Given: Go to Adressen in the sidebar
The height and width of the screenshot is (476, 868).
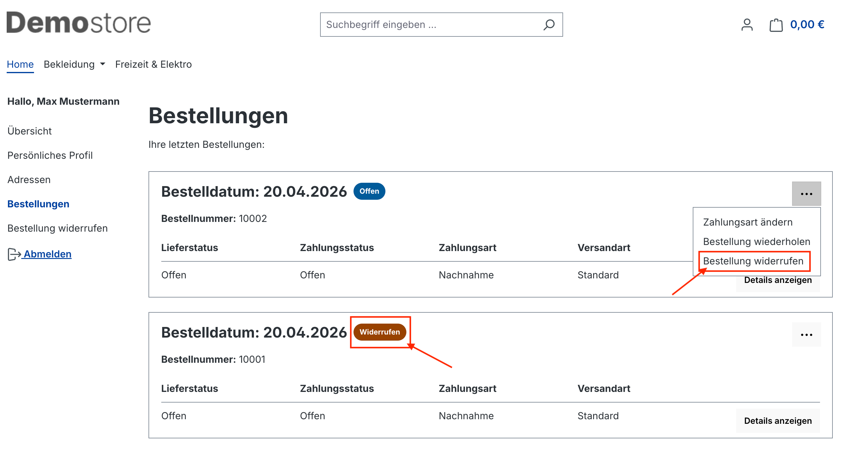Looking at the screenshot, I should pyautogui.click(x=29, y=179).
